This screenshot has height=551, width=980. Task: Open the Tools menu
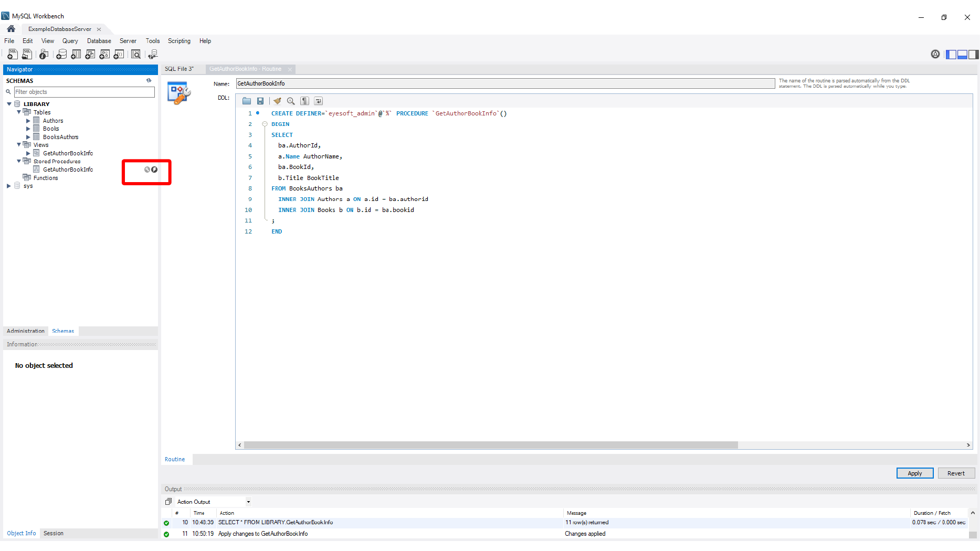point(153,41)
